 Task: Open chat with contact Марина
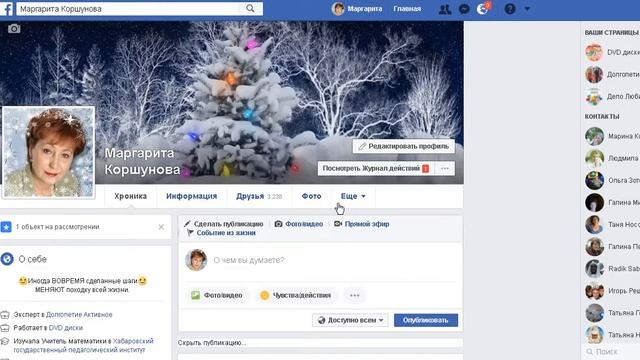pos(612,136)
